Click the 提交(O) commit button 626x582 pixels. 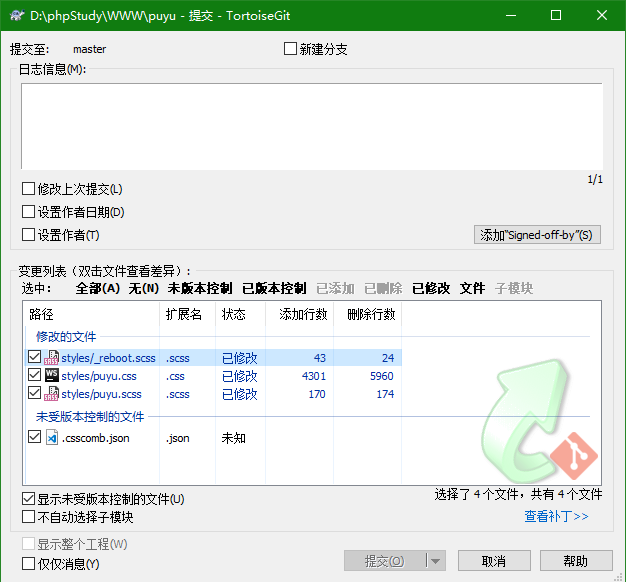pos(384,561)
